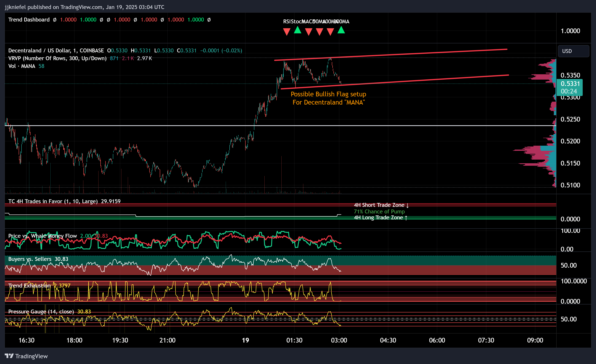Click the red MACD down-triangle signal
Screen dimensions: 596x364
(x=309, y=32)
